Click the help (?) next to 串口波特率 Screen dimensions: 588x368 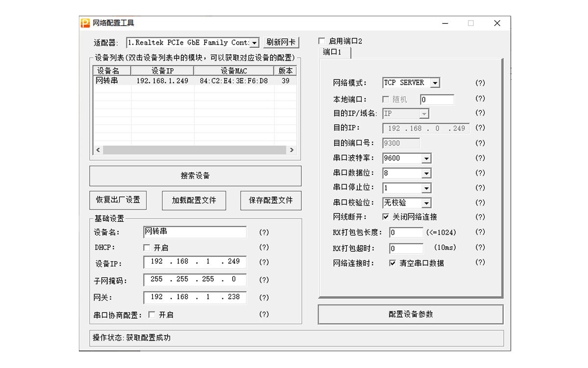480,158
